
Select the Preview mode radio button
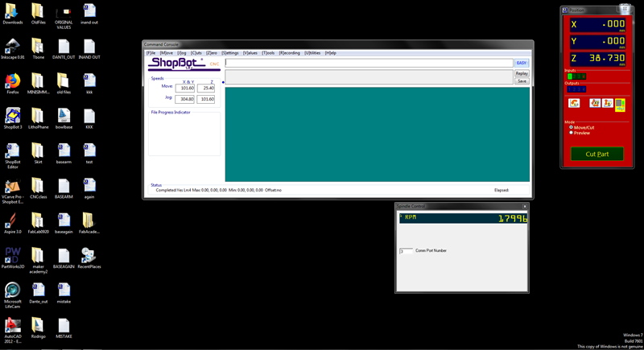coord(571,133)
